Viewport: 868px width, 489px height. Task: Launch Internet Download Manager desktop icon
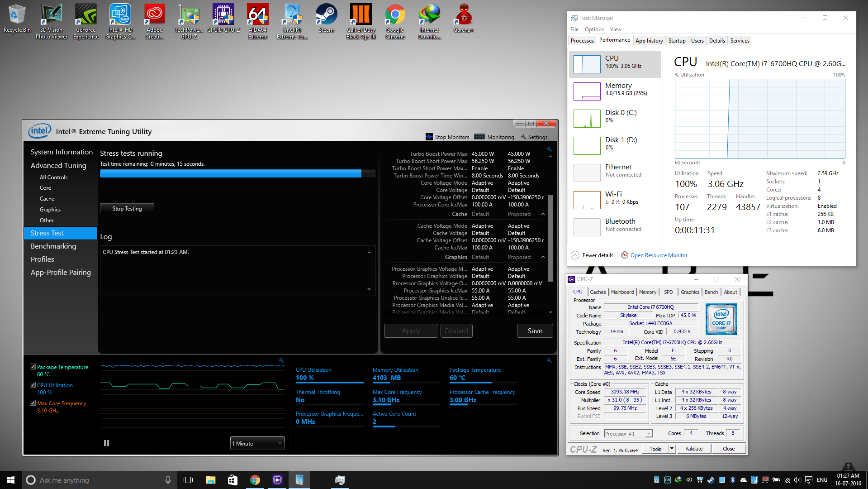point(429,21)
